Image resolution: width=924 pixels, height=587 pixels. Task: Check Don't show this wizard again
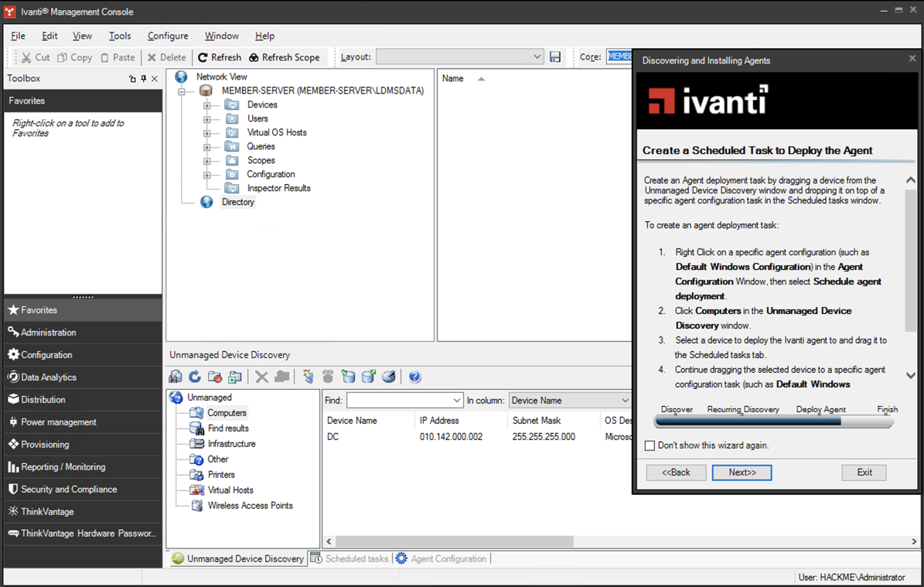pos(650,445)
